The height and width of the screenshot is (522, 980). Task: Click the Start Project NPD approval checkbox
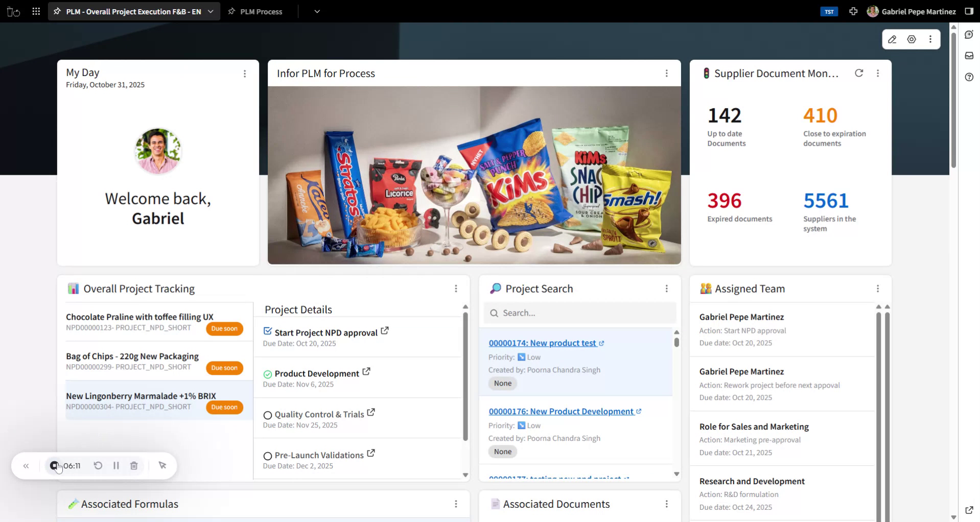(x=267, y=331)
